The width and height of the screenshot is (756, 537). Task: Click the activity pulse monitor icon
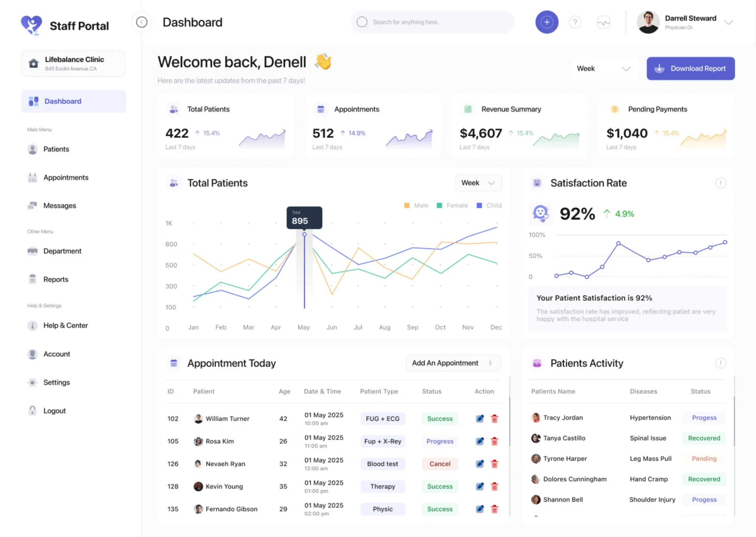pyautogui.click(x=603, y=22)
